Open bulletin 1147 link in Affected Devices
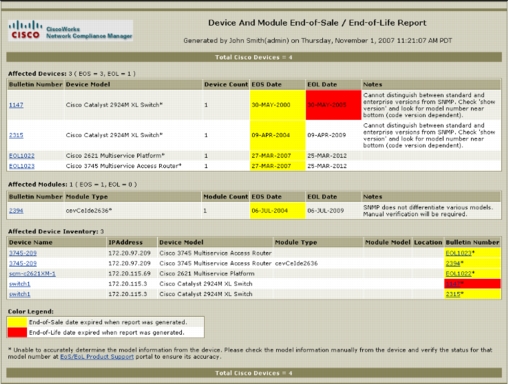 click(16, 105)
